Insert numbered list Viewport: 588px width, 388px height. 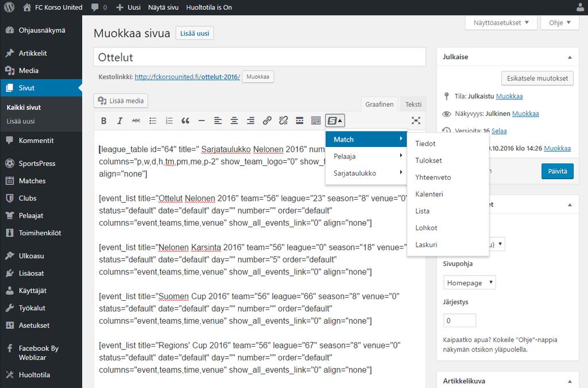169,121
